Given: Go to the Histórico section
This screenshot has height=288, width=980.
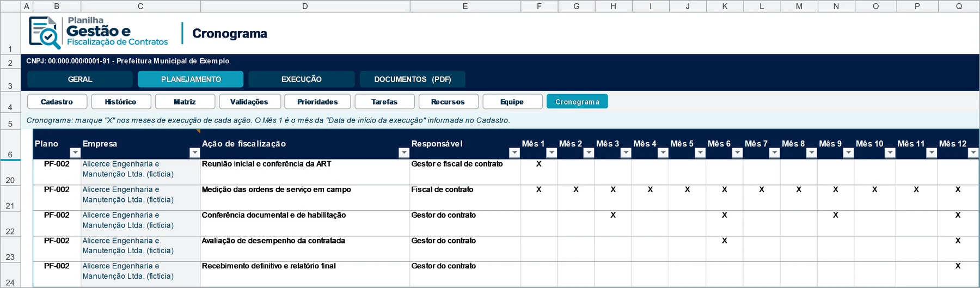Looking at the screenshot, I should pyautogui.click(x=121, y=102).
